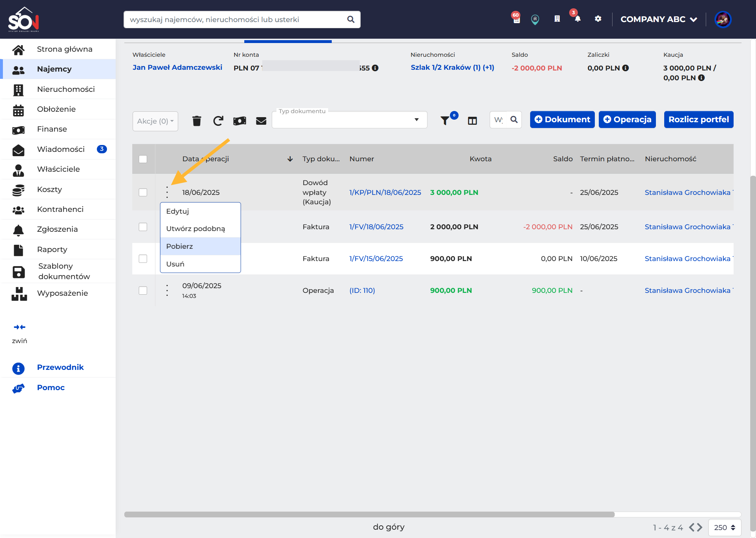This screenshot has height=538, width=756.
Task: Check the row for 1/KP/PLN/18/06/2025
Action: 143,192
